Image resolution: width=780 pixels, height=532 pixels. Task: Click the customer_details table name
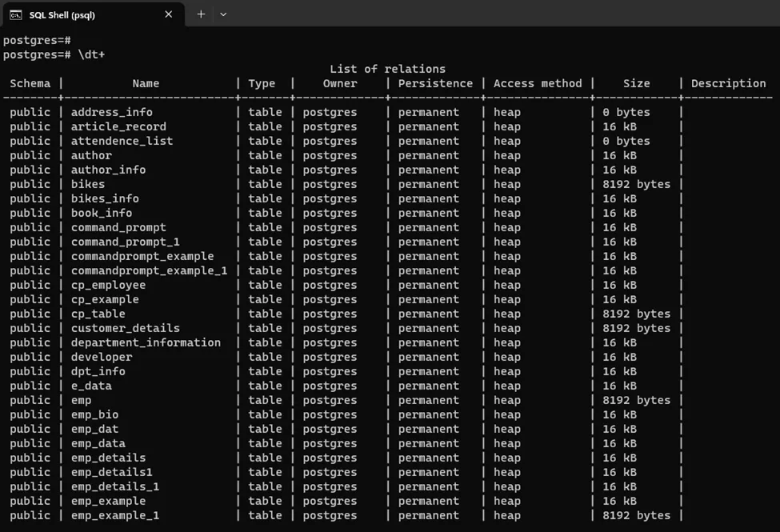pos(125,328)
